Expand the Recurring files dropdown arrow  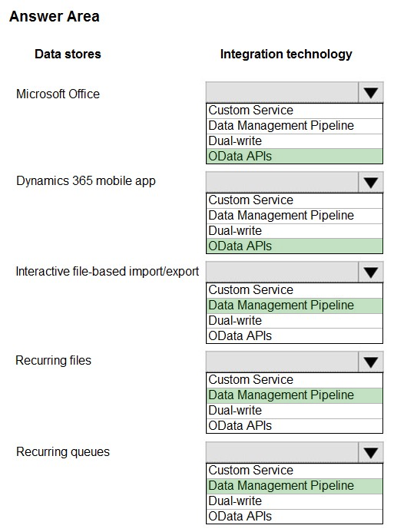pyautogui.click(x=371, y=362)
